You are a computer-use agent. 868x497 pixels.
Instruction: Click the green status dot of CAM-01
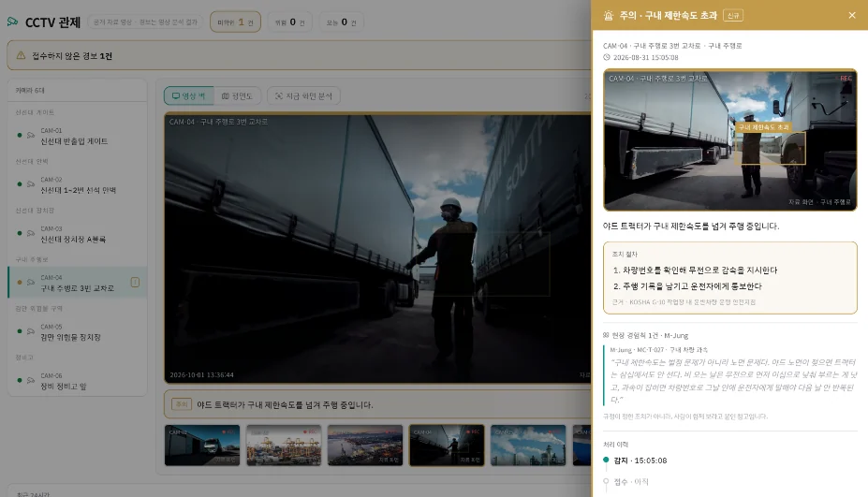(x=20, y=135)
